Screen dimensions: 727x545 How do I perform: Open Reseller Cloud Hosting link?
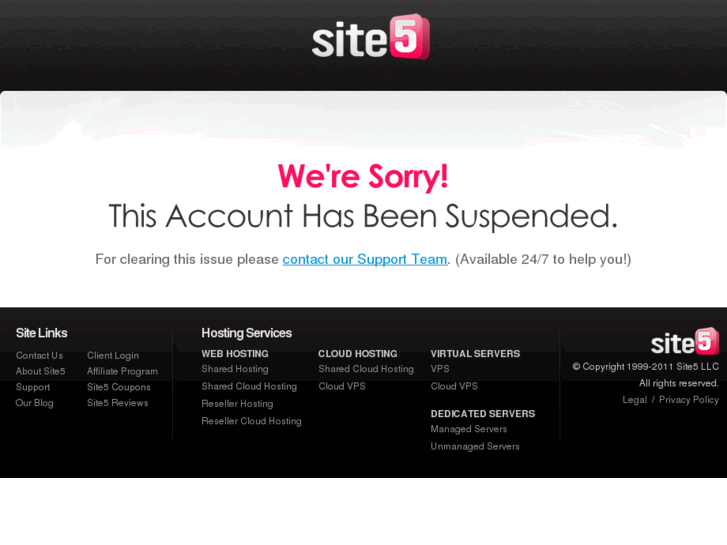(251, 421)
